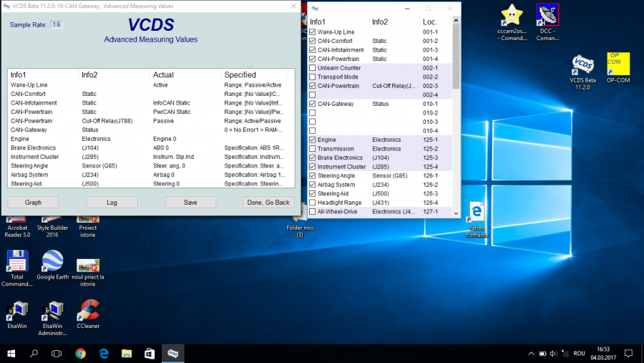Open the OP-COM desktop icon
This screenshot has height=363, width=644.
point(618,64)
